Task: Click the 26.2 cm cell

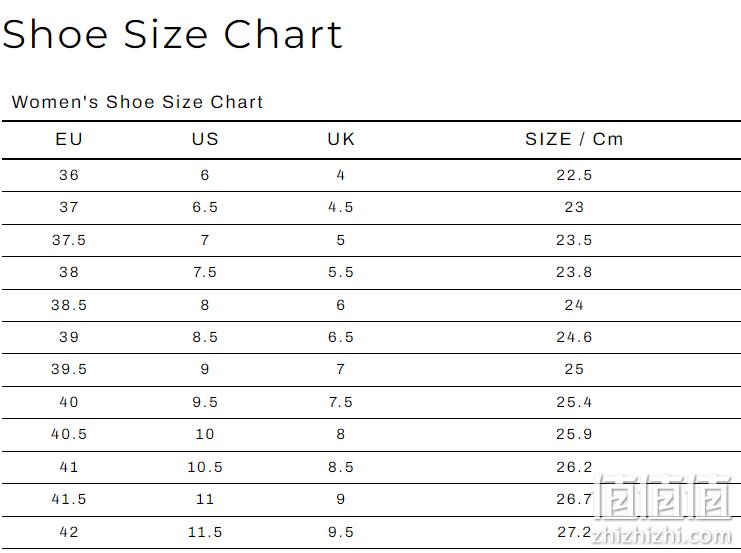Action: coord(574,467)
